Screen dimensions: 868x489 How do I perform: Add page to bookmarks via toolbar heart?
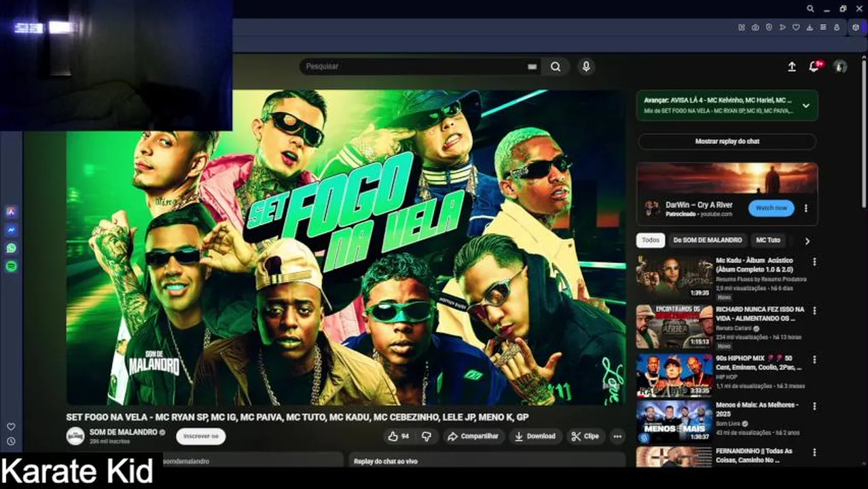796,27
